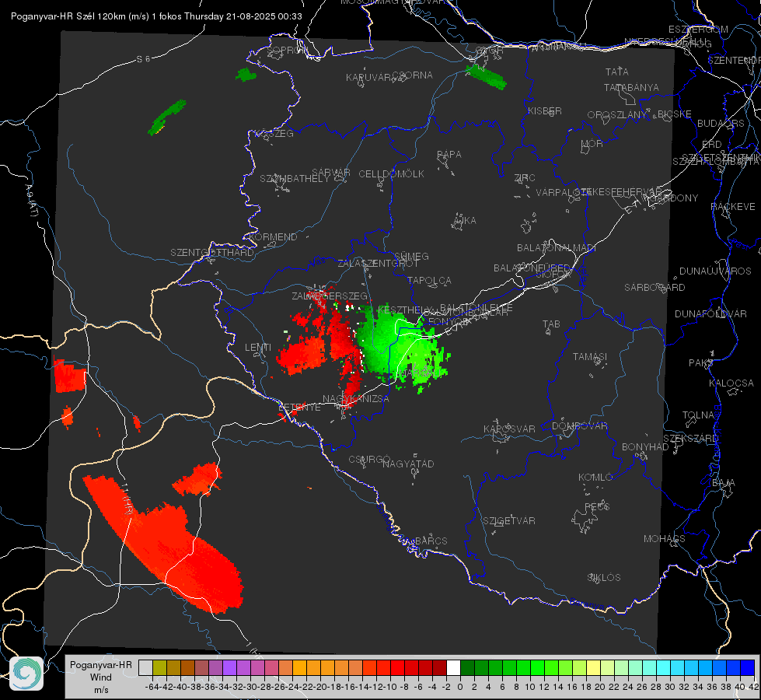Viewport: 761px width, 700px height.
Task: Click the BALATONALMÁDI label
Action: tap(557, 248)
